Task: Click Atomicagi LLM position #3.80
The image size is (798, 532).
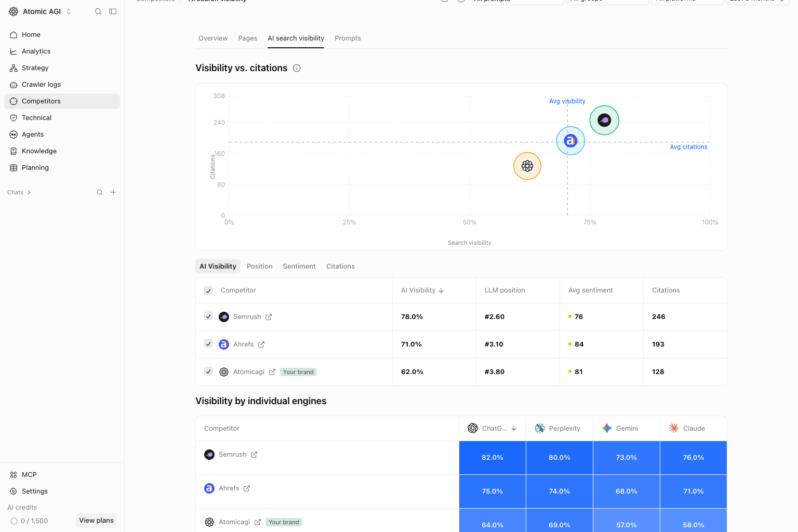Action: (x=495, y=372)
